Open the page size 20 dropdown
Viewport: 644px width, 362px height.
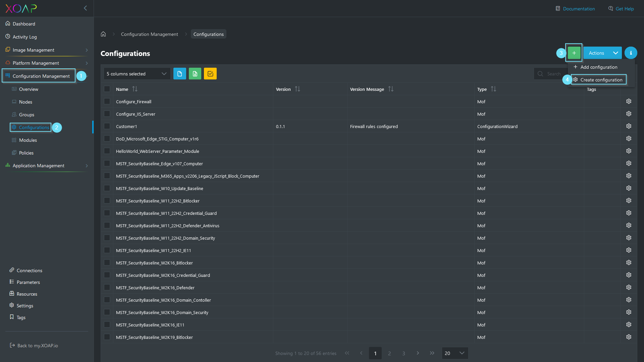pyautogui.click(x=455, y=353)
